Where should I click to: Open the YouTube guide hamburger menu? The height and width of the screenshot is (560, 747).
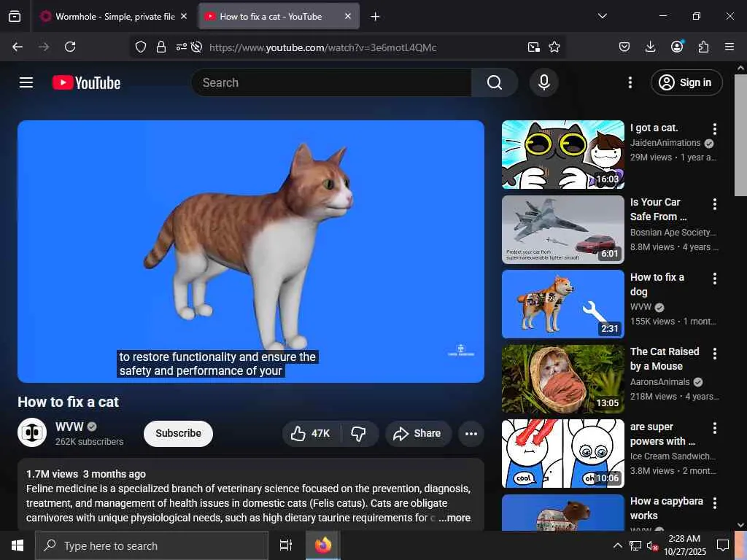pos(26,82)
